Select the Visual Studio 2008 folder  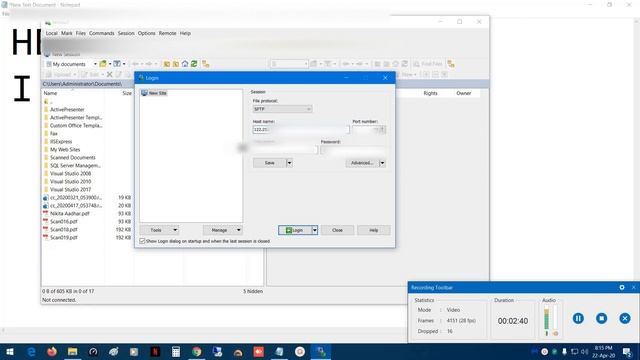point(70,173)
